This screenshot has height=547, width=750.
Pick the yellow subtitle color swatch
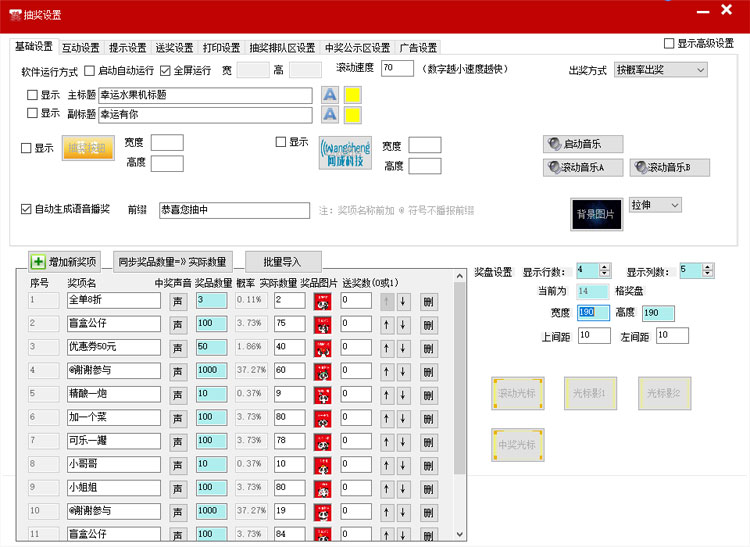352,114
